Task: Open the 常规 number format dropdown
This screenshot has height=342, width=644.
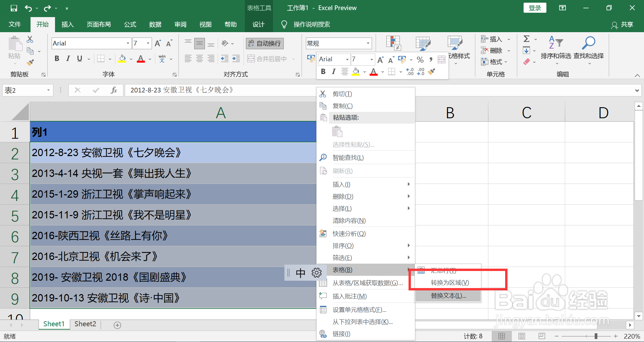Action: point(368,43)
